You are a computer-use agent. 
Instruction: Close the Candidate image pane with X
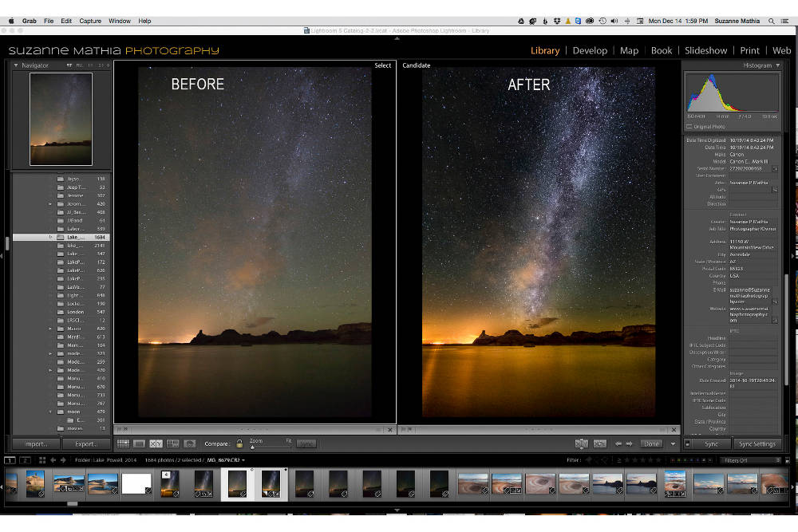(674, 430)
